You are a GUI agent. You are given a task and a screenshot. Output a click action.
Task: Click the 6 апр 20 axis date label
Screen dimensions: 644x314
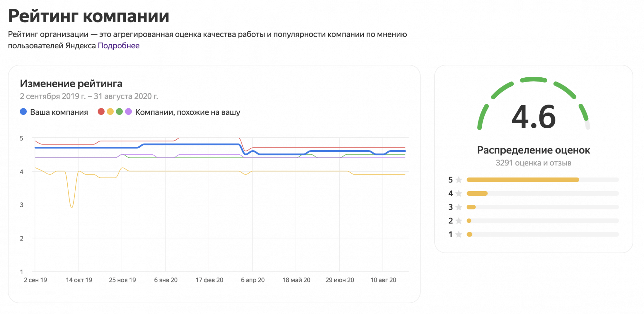253,280
